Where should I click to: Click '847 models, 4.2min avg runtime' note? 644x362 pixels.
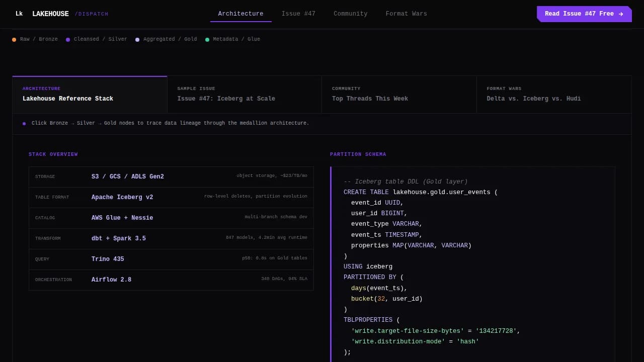[x=267, y=238]
